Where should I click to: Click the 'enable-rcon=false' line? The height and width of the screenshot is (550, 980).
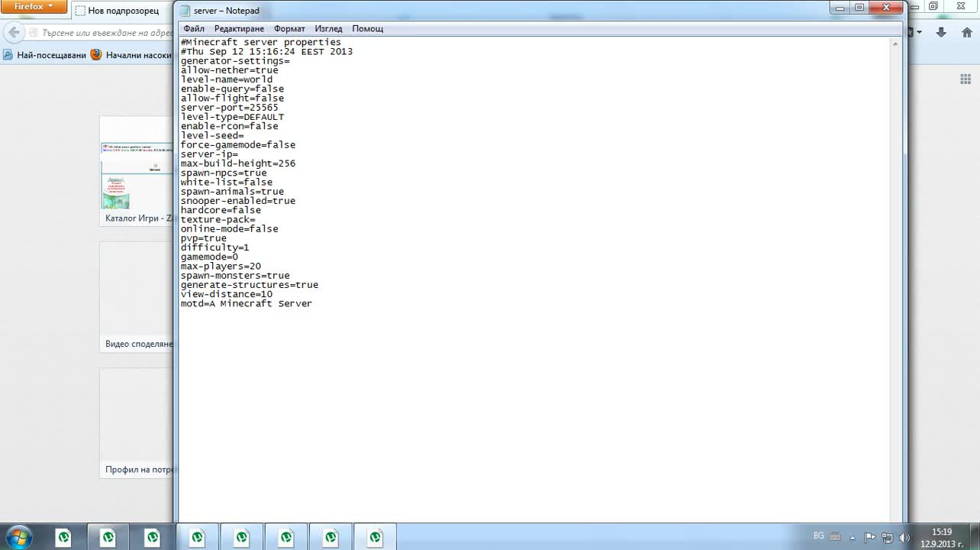pyautogui.click(x=230, y=126)
